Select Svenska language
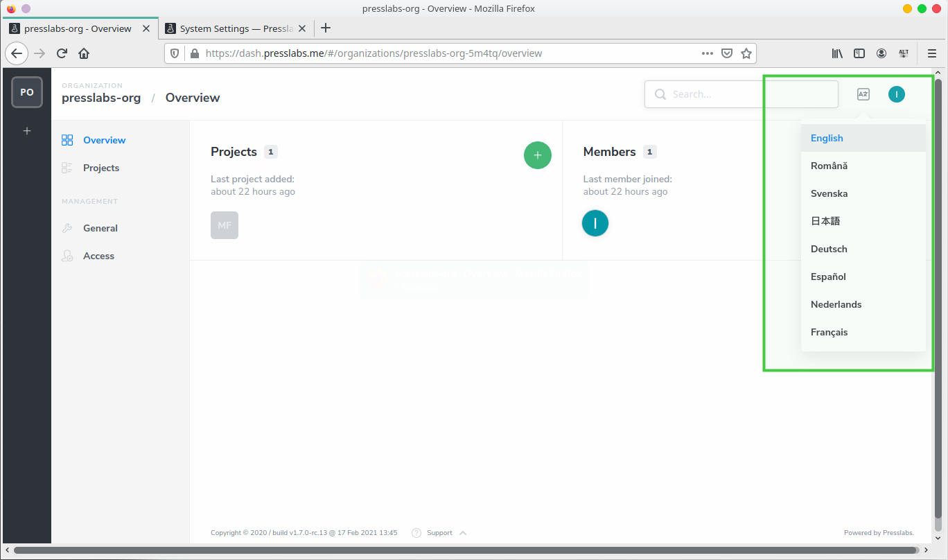 pos(863,193)
